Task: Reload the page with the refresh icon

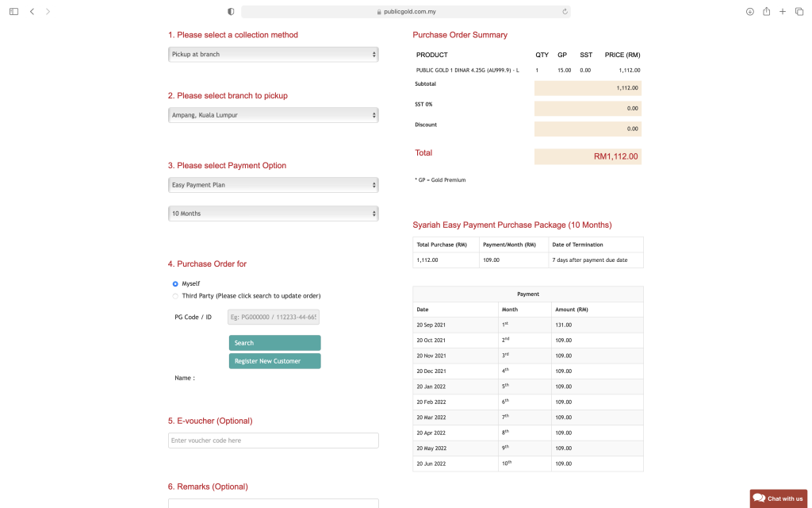Action: pos(565,12)
